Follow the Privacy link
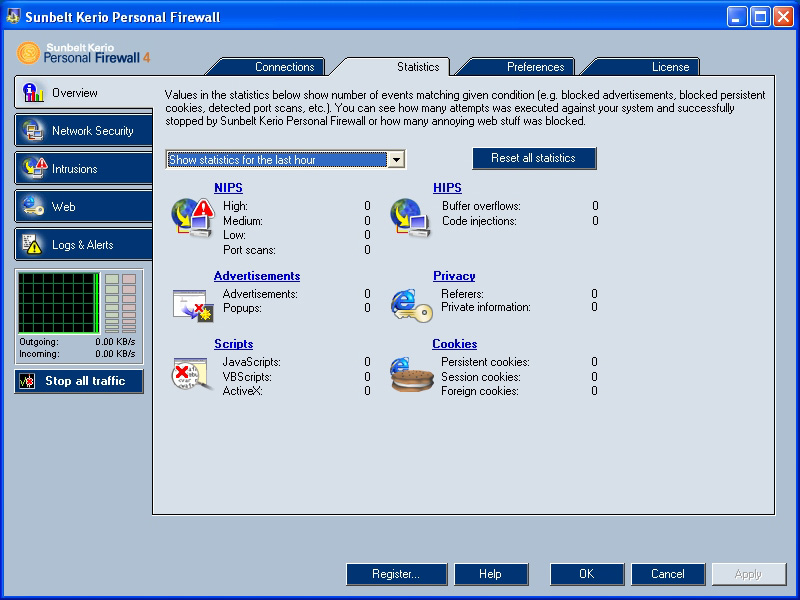 tap(454, 276)
